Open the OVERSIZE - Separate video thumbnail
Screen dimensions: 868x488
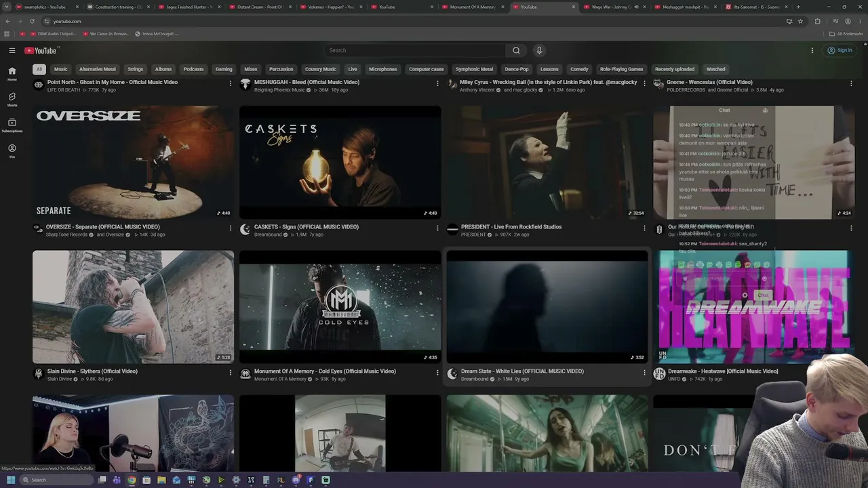pyautogui.click(x=133, y=162)
